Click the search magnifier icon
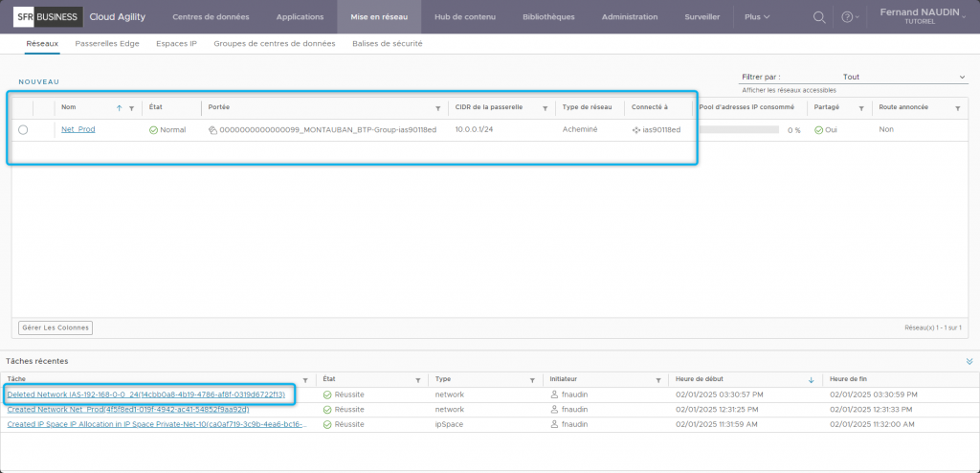 (x=819, y=17)
